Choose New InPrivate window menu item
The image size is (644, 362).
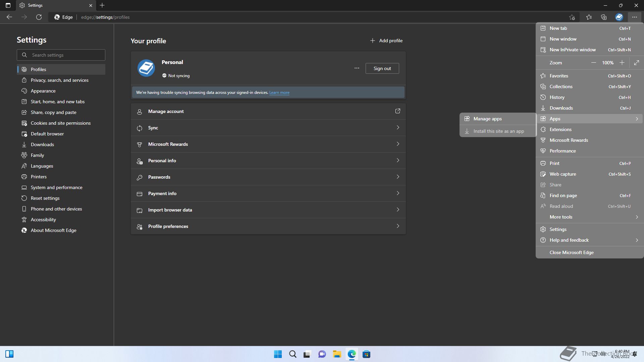[x=589, y=50]
